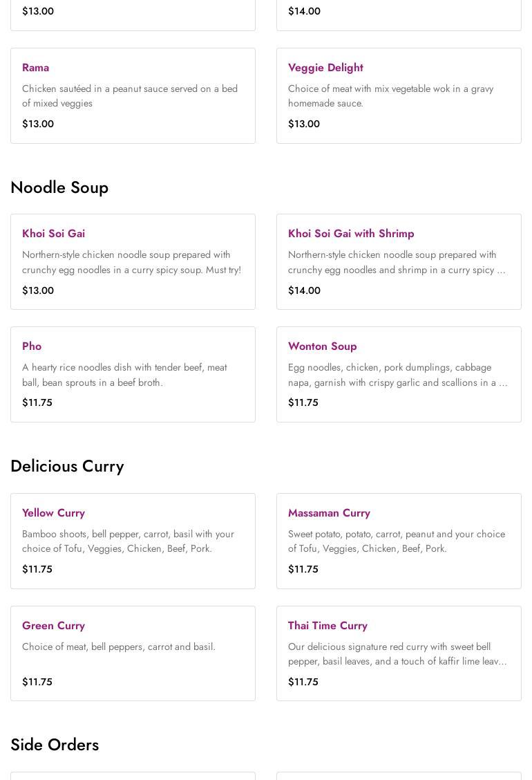Open the Yellow Curry item

click(54, 513)
